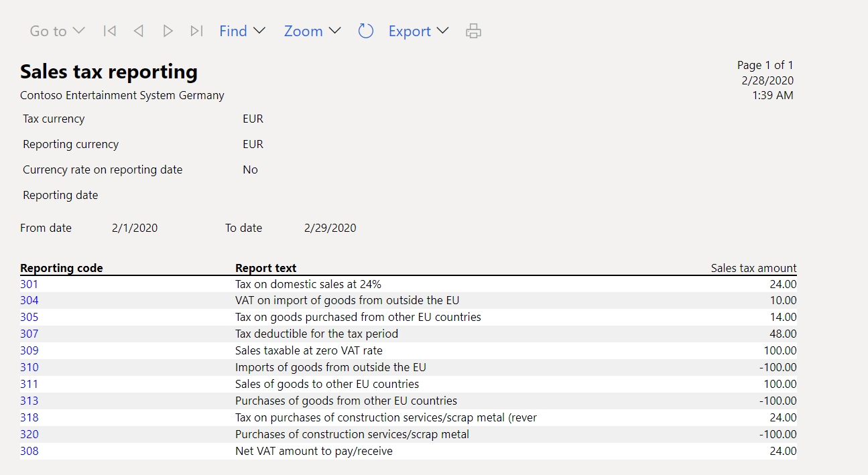This screenshot has height=475, width=868.
Task: Open reporting code 310 link
Action: [x=29, y=367]
